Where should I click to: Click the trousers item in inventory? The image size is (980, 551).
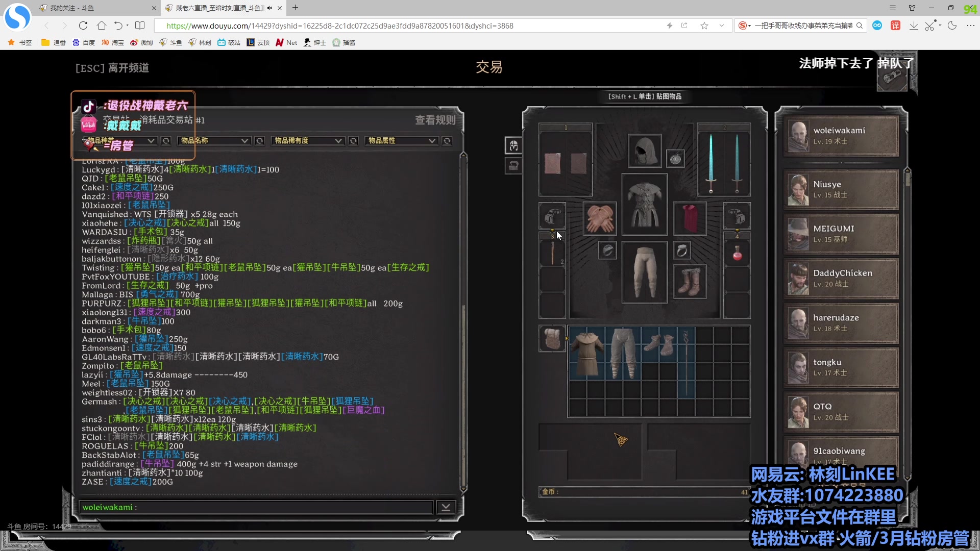[623, 353]
